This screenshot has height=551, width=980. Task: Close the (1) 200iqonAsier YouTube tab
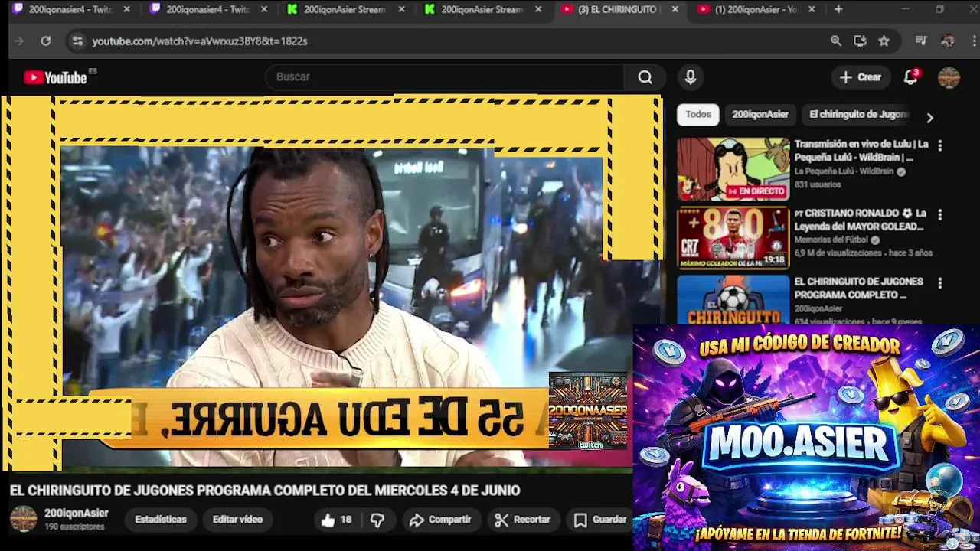(812, 9)
